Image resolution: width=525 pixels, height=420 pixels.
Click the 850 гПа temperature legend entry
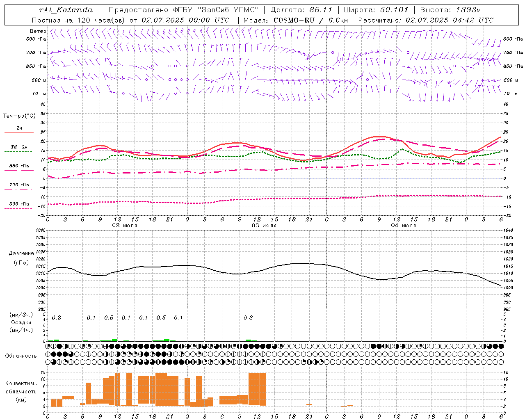pyautogui.click(x=19, y=166)
